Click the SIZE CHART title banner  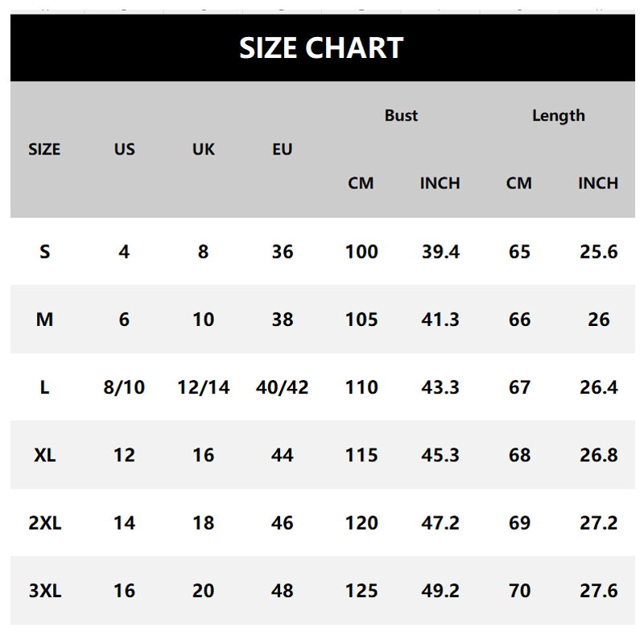(x=323, y=47)
